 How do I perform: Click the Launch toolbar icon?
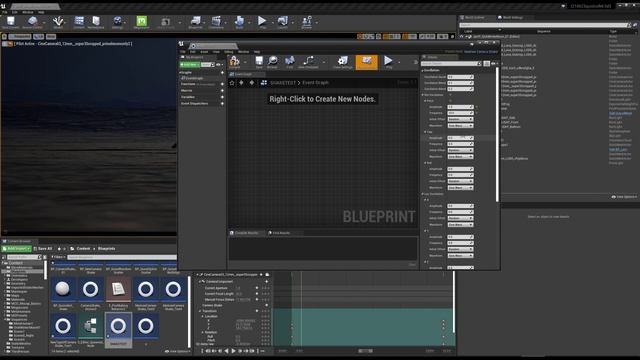[282, 22]
